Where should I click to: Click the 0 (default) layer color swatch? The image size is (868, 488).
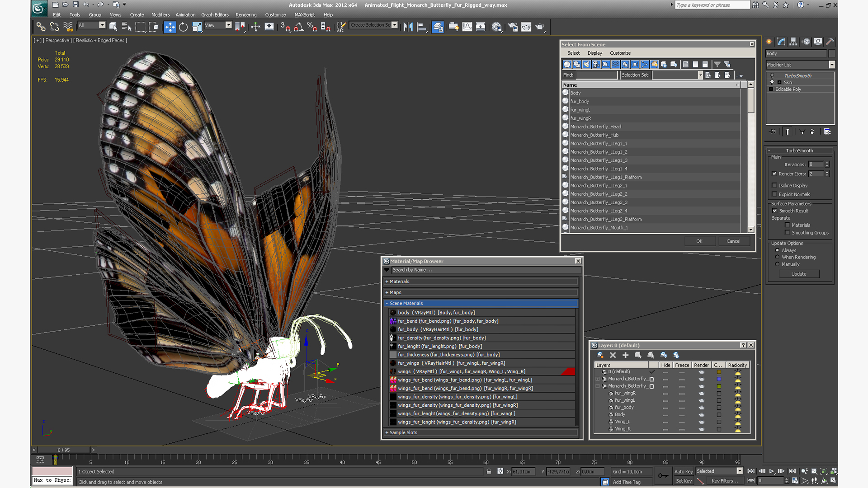click(719, 372)
